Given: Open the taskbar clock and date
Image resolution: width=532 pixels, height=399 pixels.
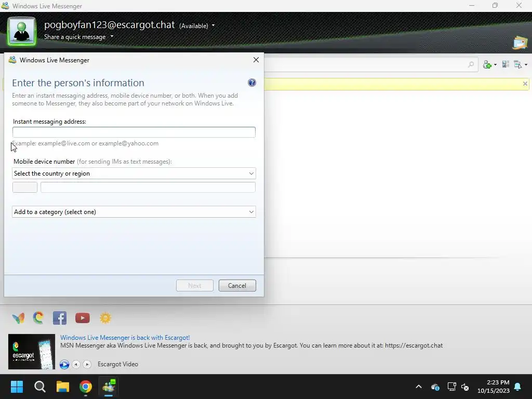Looking at the screenshot, I should pyautogui.click(x=494, y=387).
